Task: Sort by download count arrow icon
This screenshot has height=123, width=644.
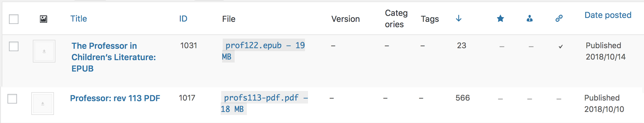Action: [459, 19]
